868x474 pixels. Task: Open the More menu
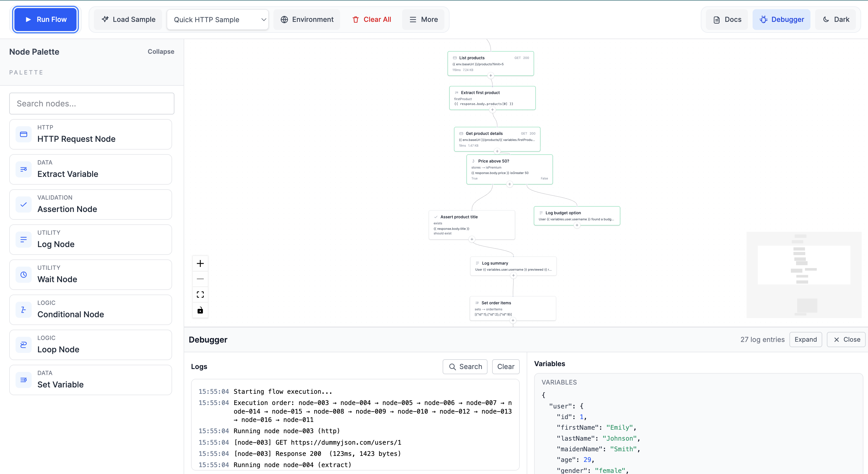tap(423, 19)
